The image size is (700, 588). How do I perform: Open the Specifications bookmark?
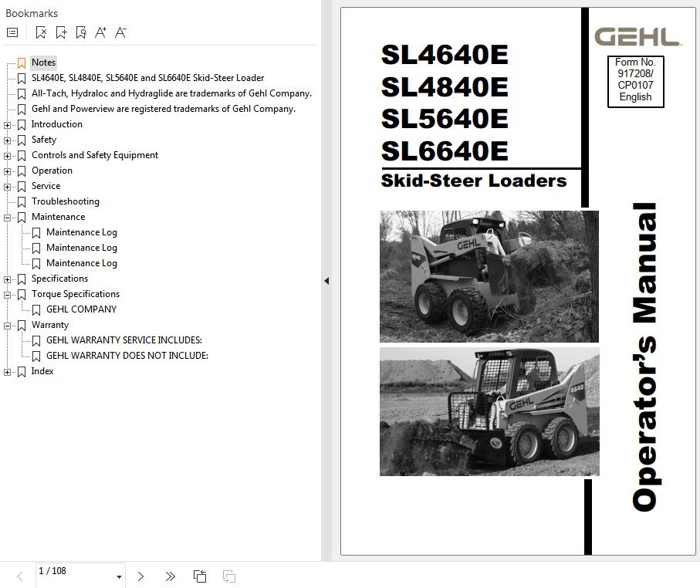pyautogui.click(x=59, y=279)
